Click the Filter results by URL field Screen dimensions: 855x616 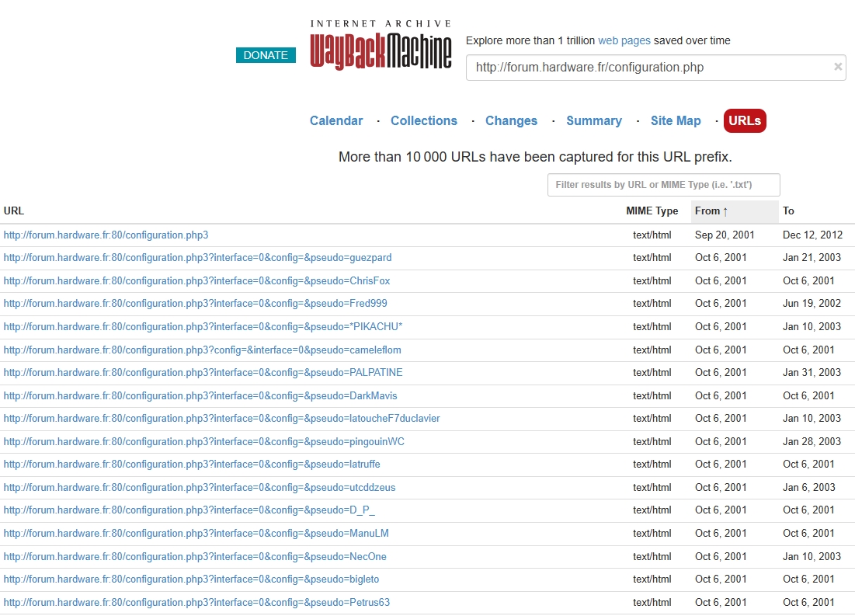pyautogui.click(x=664, y=184)
